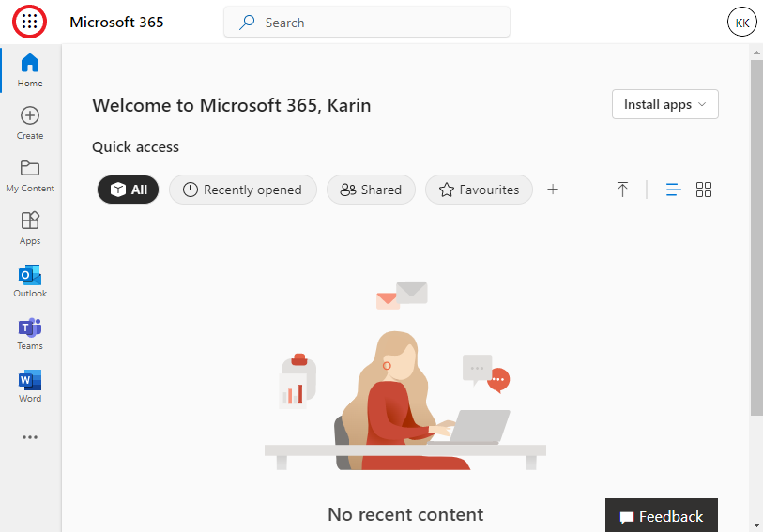Click the Microsoft 365 title
763x532 pixels.
[116, 22]
